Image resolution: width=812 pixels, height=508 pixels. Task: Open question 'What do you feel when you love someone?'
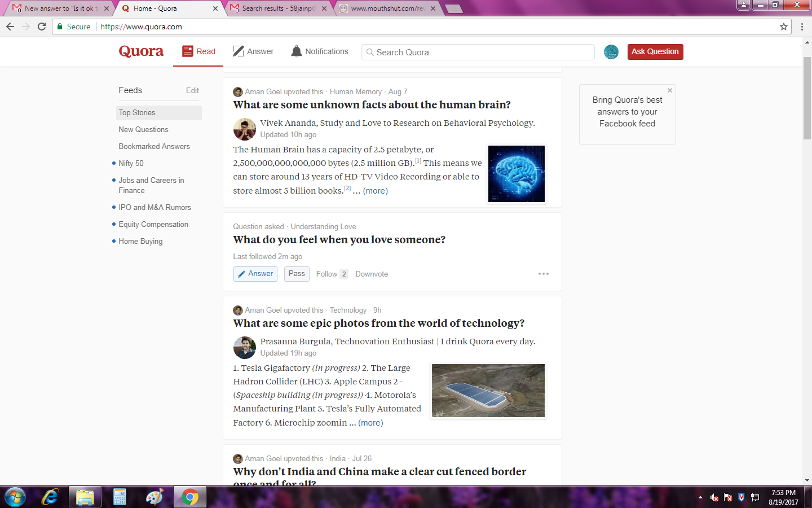tap(339, 240)
